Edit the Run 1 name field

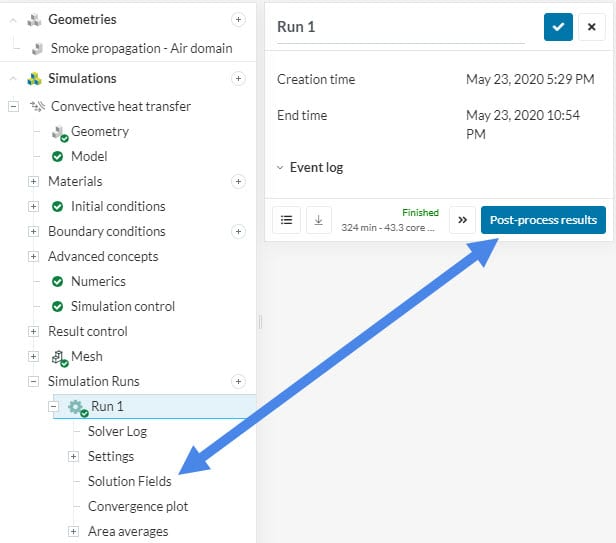pos(400,28)
